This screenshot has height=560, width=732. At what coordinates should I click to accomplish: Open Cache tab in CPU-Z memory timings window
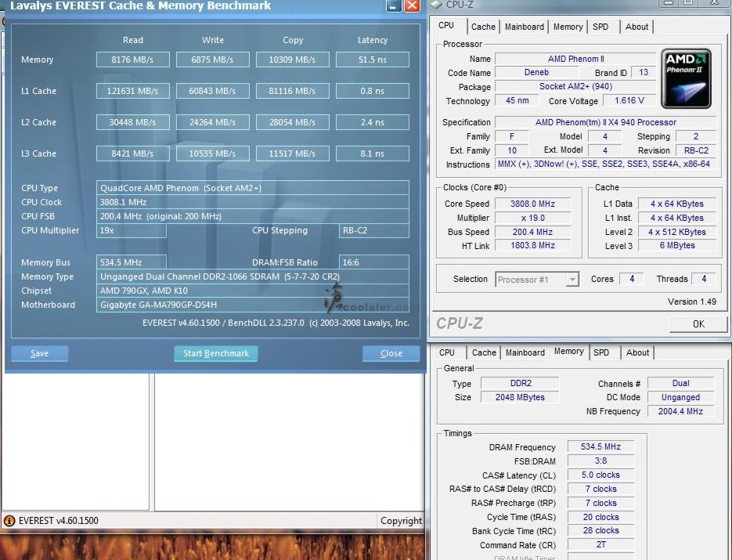pyautogui.click(x=484, y=352)
